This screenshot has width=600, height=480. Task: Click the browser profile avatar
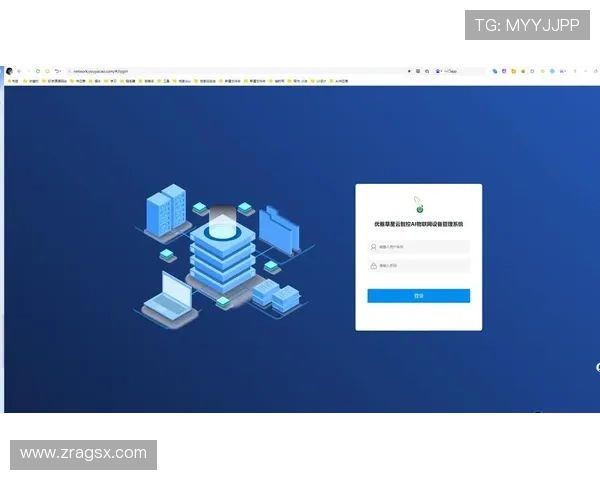point(9,72)
